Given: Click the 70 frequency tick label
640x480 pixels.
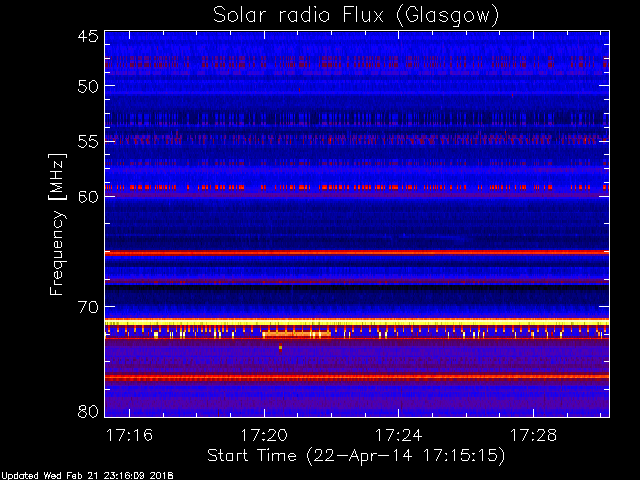Looking at the screenshot, I should tap(88, 307).
